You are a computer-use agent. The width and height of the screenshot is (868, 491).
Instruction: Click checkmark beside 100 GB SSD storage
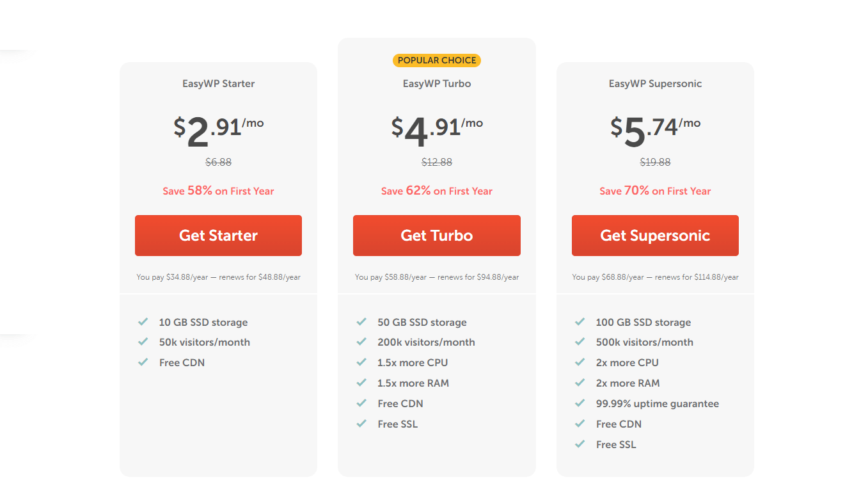pyautogui.click(x=580, y=322)
